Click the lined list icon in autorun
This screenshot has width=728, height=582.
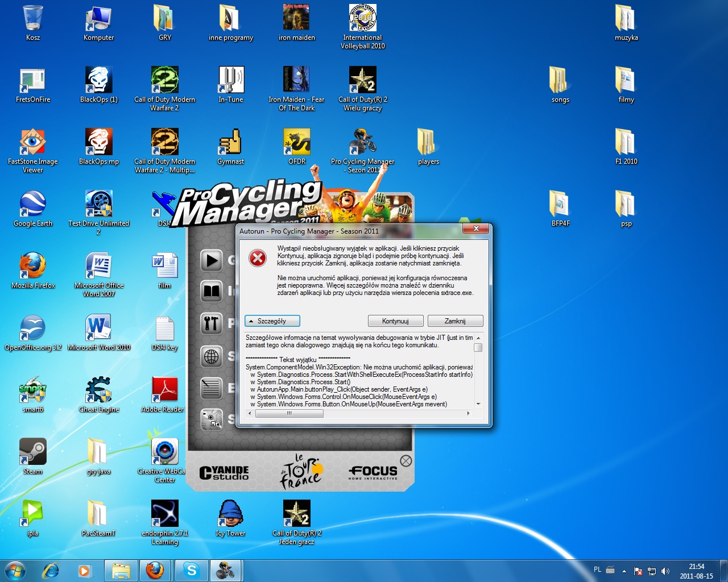(211, 389)
